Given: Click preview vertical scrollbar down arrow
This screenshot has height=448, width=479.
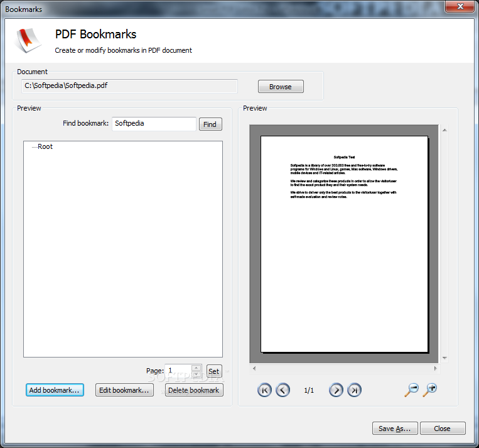Looking at the screenshot, I should 444,358.
